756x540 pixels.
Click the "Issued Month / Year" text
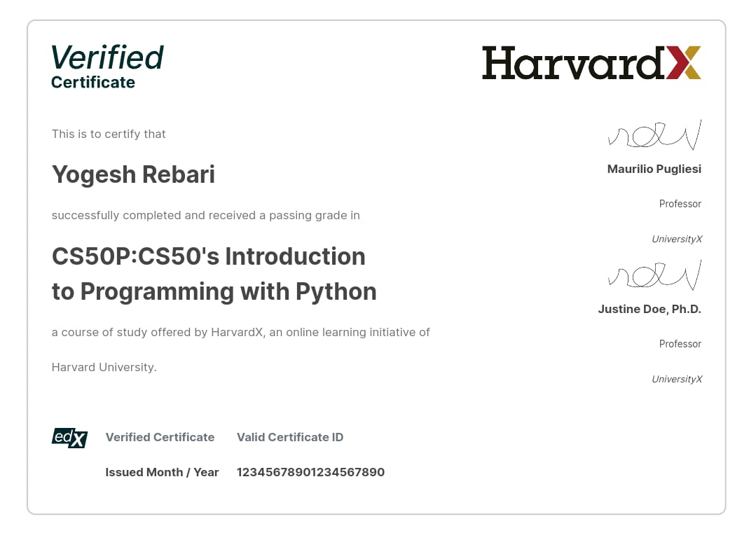coord(162,473)
